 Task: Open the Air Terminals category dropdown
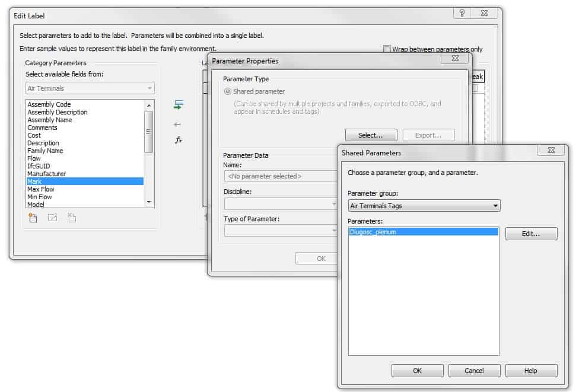(90, 88)
